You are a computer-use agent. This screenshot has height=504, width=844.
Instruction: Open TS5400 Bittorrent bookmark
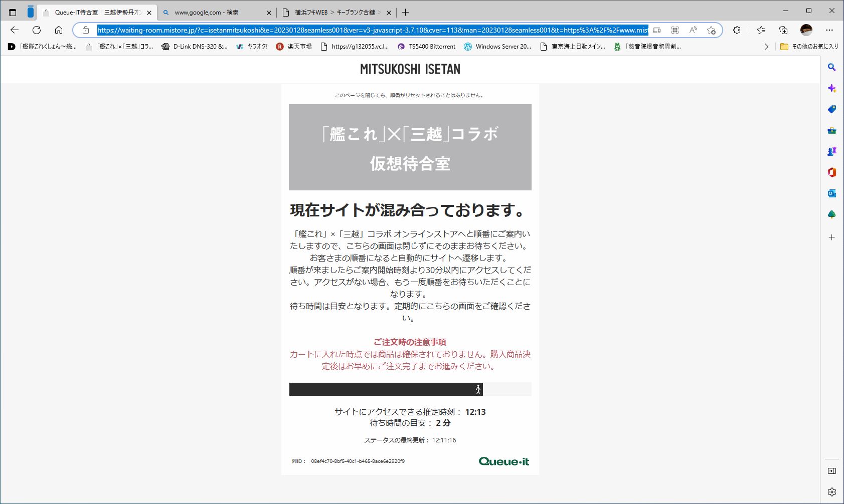[426, 47]
